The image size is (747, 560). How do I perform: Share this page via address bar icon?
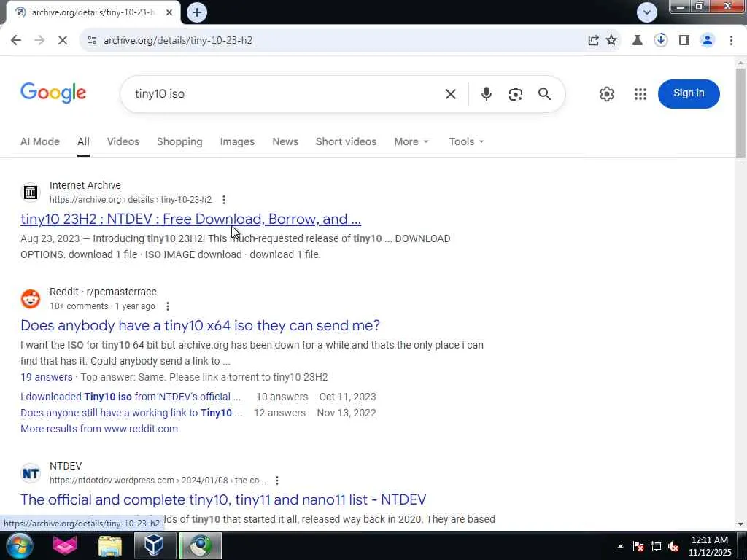[x=593, y=41]
